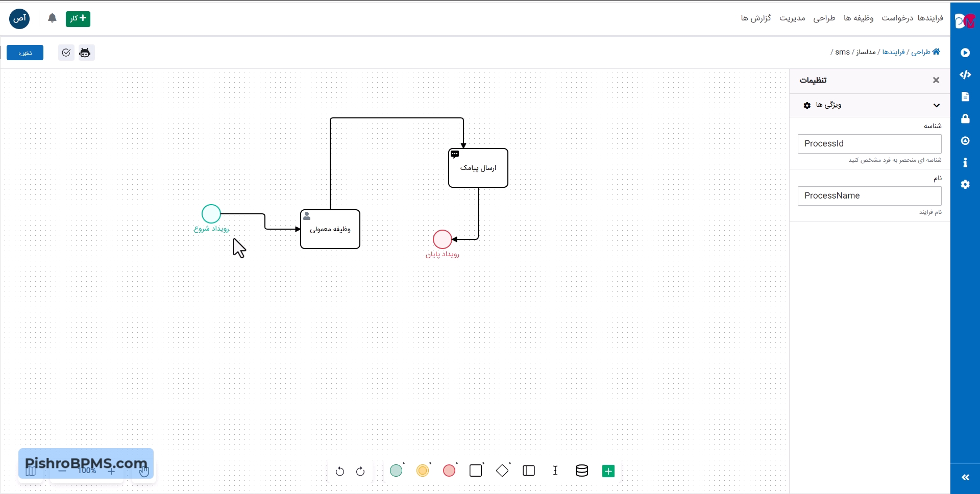Click the print icon in top toolbar

click(85, 53)
